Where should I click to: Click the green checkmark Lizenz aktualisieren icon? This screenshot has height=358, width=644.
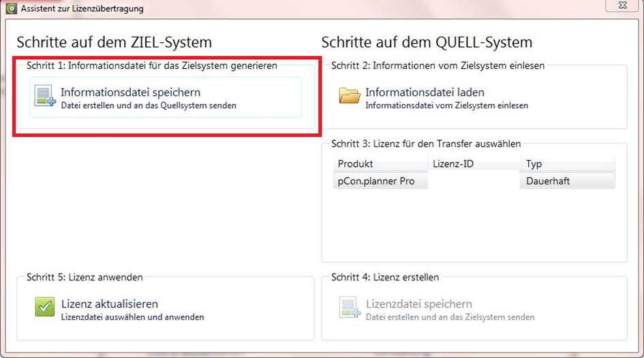(x=45, y=307)
